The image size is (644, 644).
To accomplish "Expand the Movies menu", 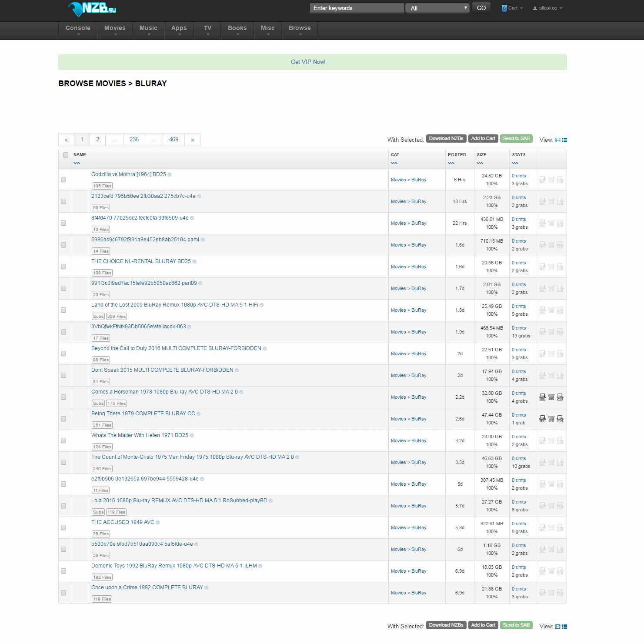I will [x=115, y=30].
